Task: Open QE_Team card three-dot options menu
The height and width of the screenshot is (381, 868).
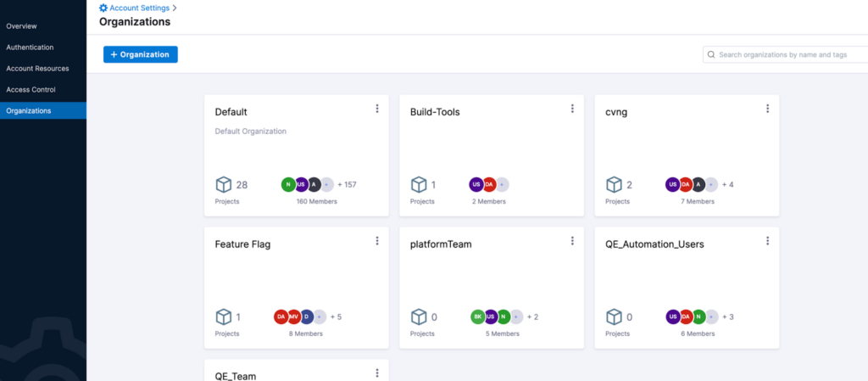Action: (377, 373)
